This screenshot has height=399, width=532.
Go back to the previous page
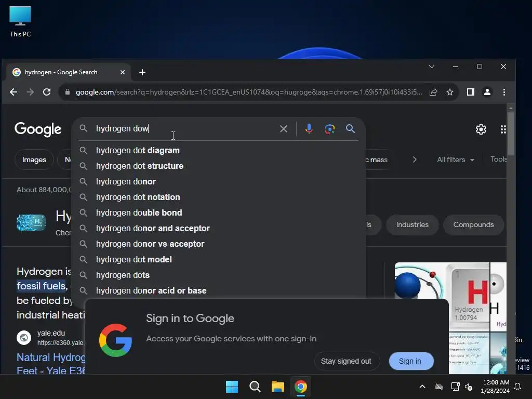(x=14, y=92)
